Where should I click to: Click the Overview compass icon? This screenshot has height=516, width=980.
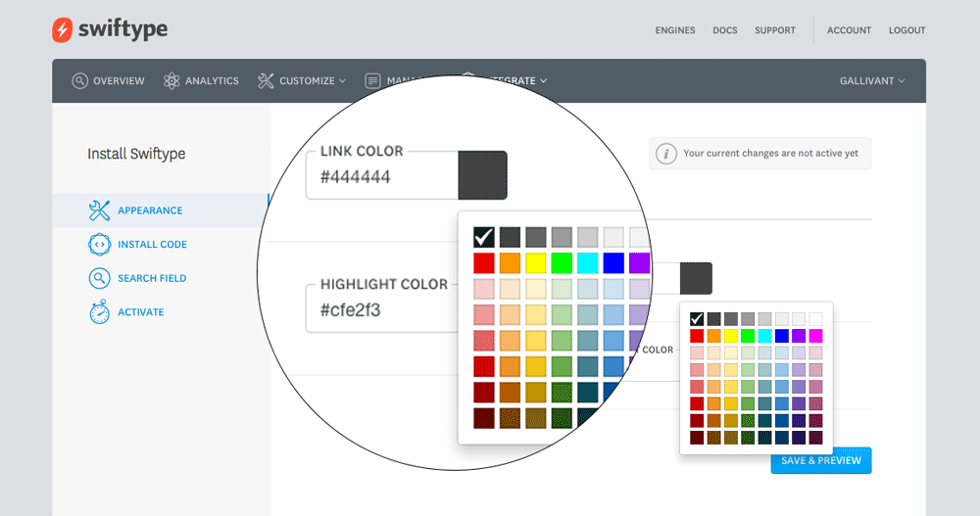coord(80,81)
